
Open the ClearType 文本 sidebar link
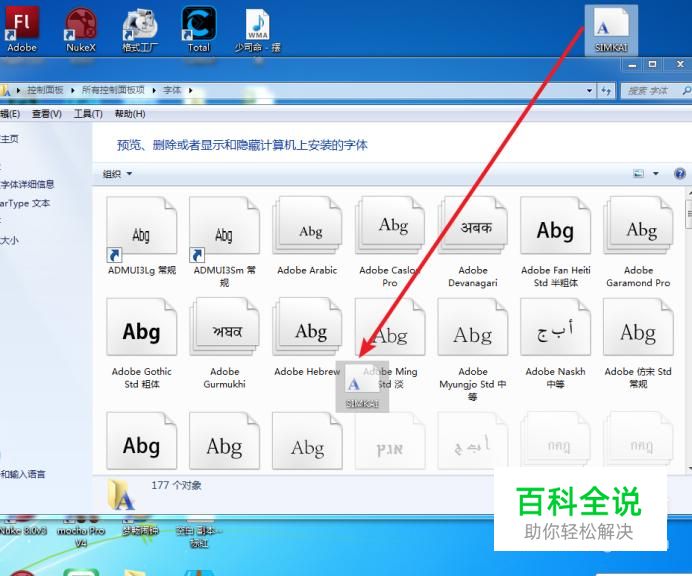[x=25, y=203]
